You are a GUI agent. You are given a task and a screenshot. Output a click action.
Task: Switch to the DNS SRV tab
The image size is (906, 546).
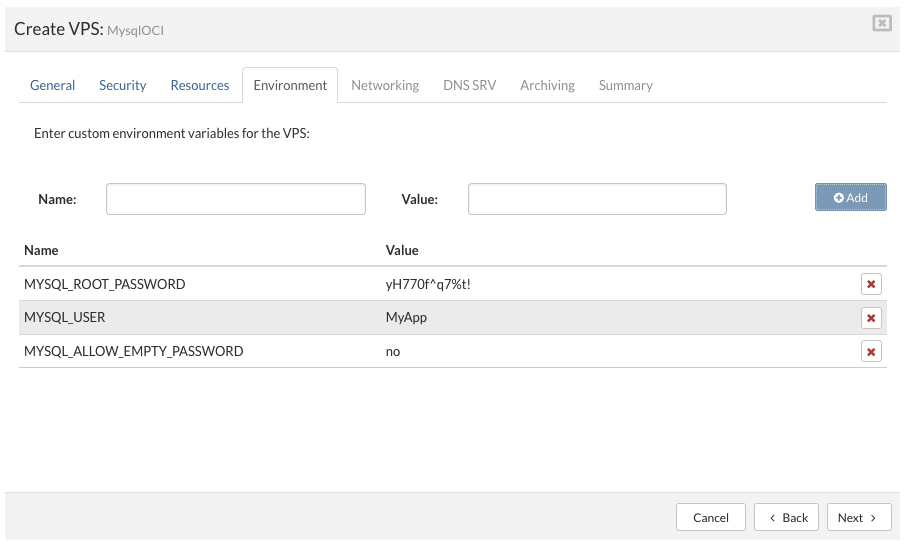pyautogui.click(x=469, y=85)
